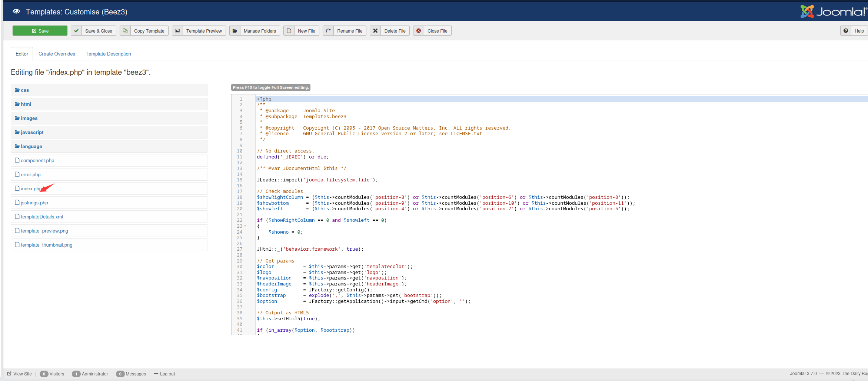Click the Log out link
The width and height of the screenshot is (868, 381).
coord(167,374)
